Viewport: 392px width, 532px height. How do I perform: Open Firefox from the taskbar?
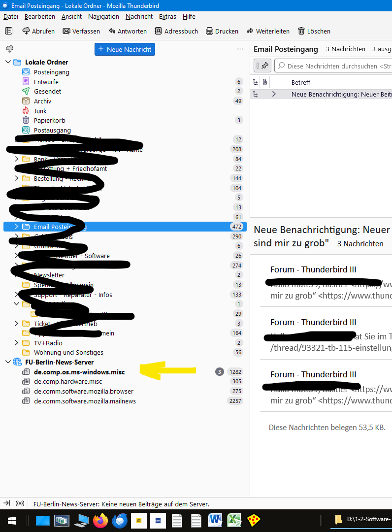point(100,521)
